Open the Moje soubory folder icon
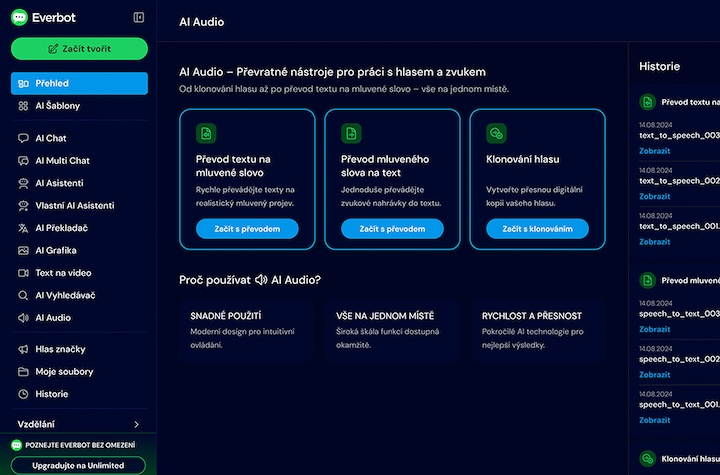This screenshot has height=475, width=720. (x=23, y=372)
